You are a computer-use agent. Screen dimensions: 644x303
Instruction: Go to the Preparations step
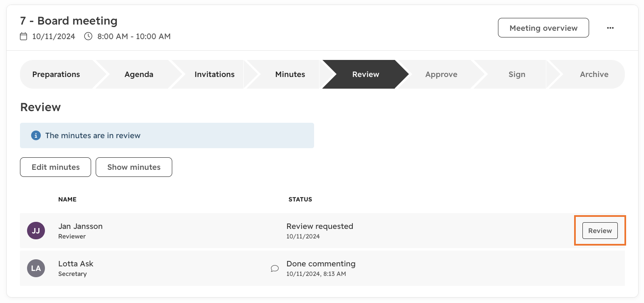[56, 75]
